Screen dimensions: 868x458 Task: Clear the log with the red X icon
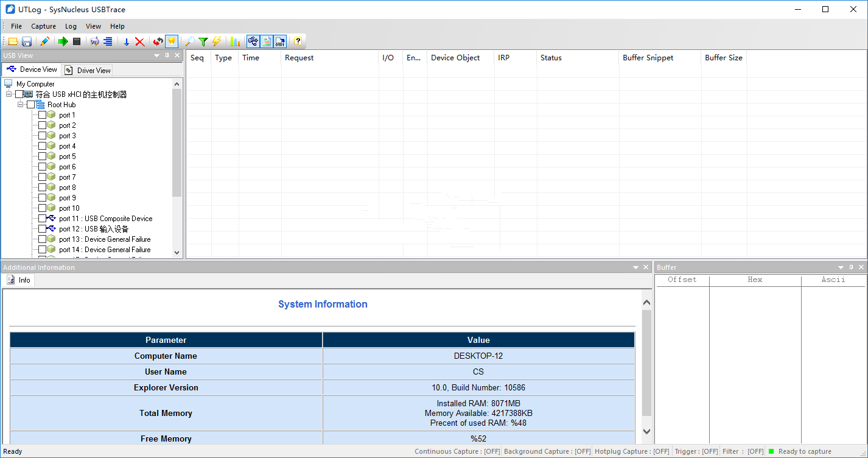click(139, 41)
